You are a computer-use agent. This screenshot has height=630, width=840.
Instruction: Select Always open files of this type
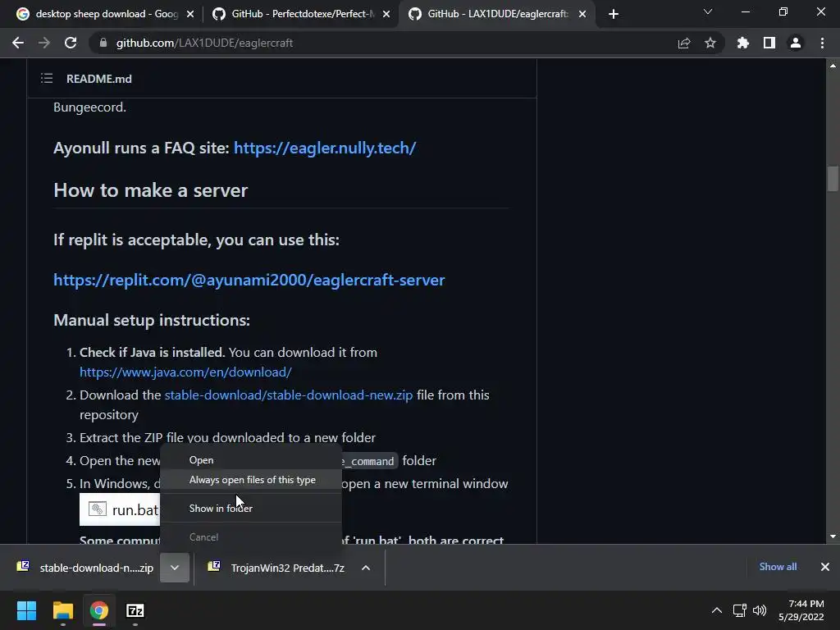[251, 480]
